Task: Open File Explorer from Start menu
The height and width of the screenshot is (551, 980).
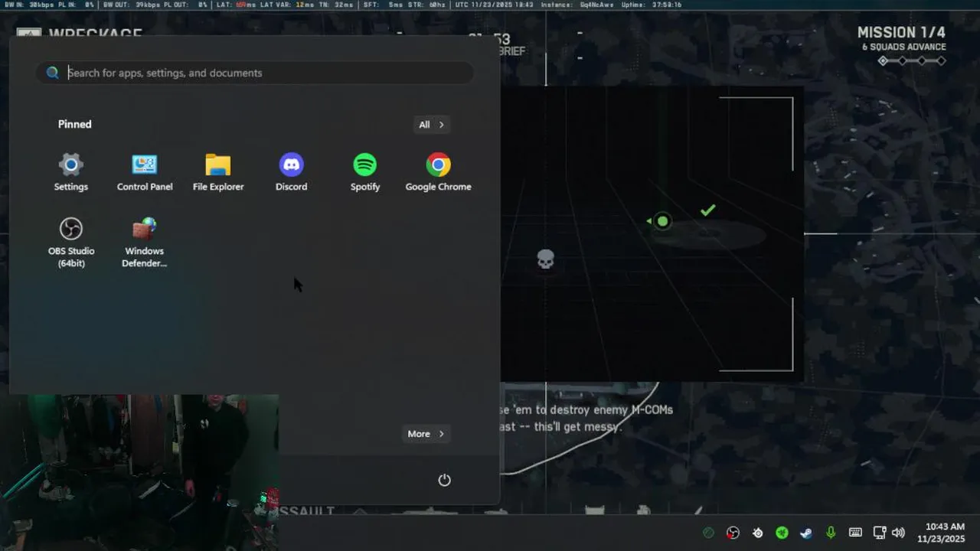Action: 218,172
